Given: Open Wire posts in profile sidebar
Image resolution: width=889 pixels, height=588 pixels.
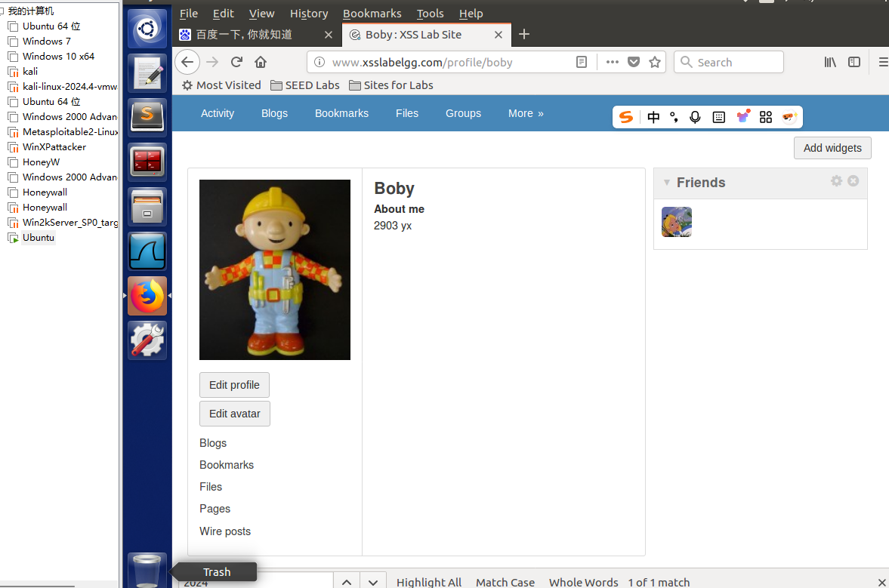Looking at the screenshot, I should (224, 531).
